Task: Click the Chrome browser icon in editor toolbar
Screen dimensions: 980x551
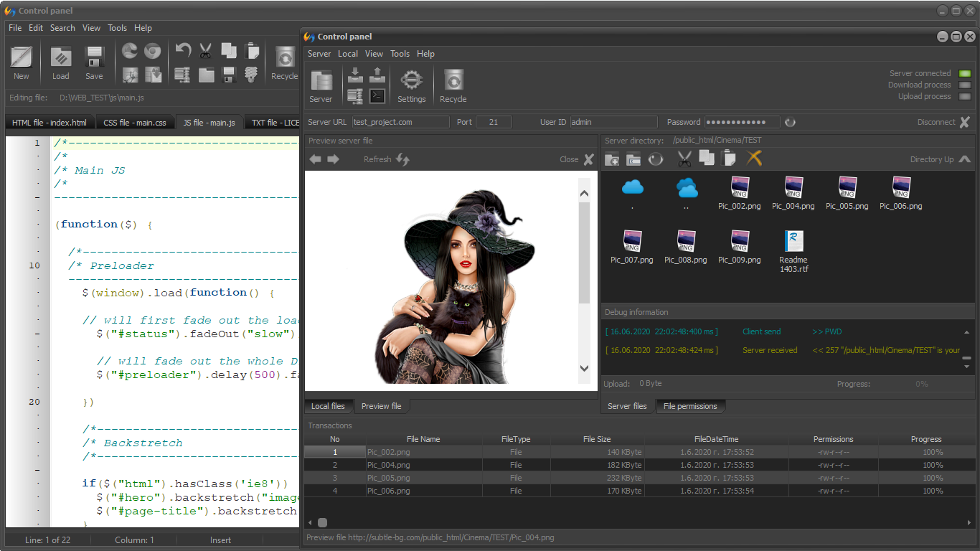Action: click(x=152, y=51)
